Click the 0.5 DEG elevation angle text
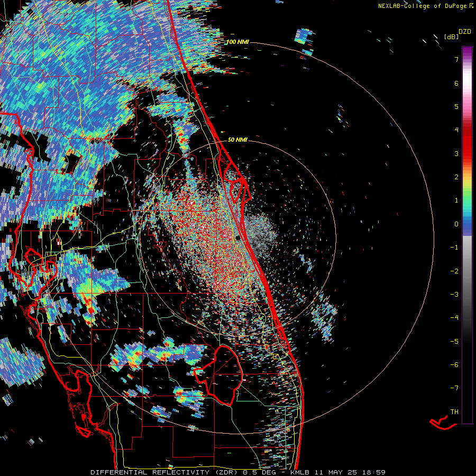Screen dimensions: 476x476 (259, 472)
